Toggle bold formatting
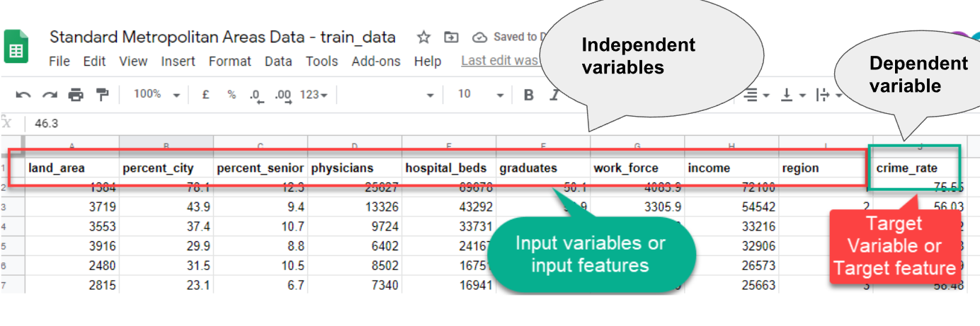Viewport: 980px width, 326px height. (528, 95)
